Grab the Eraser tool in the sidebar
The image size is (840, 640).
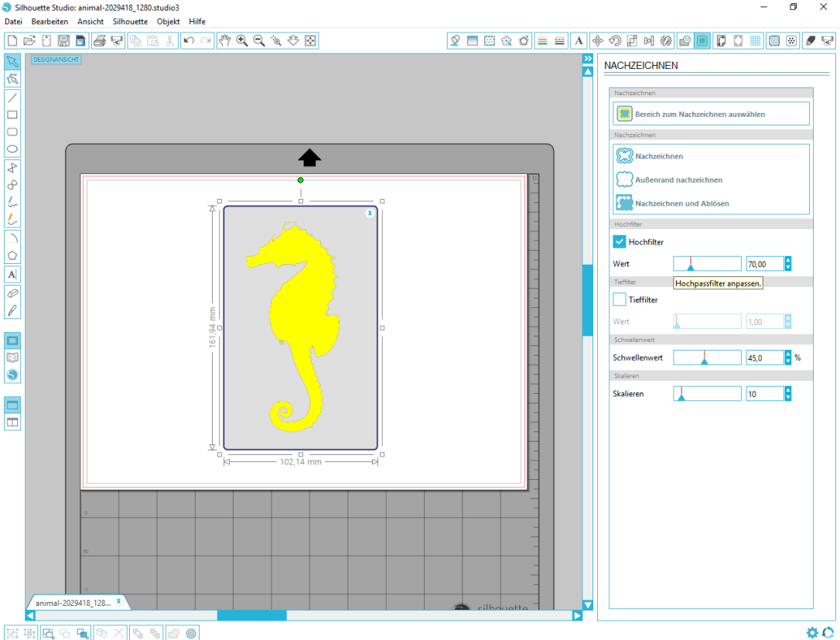tap(12, 293)
